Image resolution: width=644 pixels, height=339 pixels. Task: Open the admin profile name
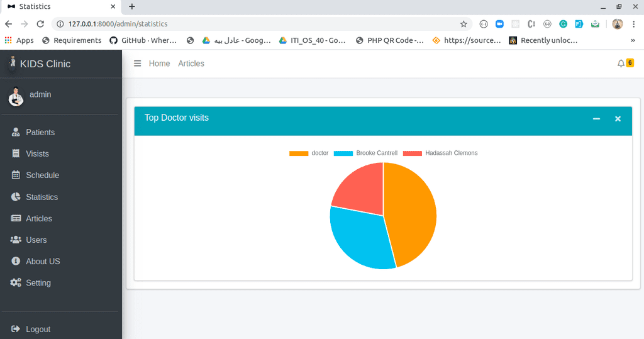pyautogui.click(x=40, y=94)
